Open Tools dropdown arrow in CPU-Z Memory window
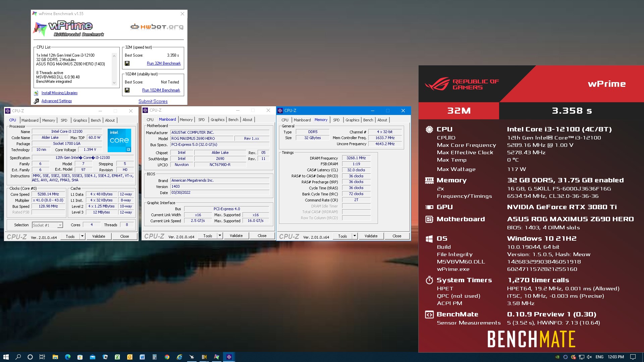644x362 pixels. [x=355, y=236]
